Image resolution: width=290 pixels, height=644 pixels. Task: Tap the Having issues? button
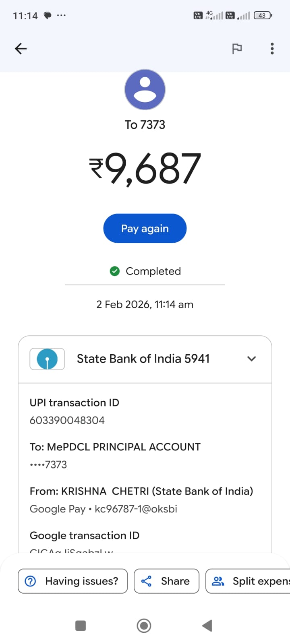coord(73,581)
